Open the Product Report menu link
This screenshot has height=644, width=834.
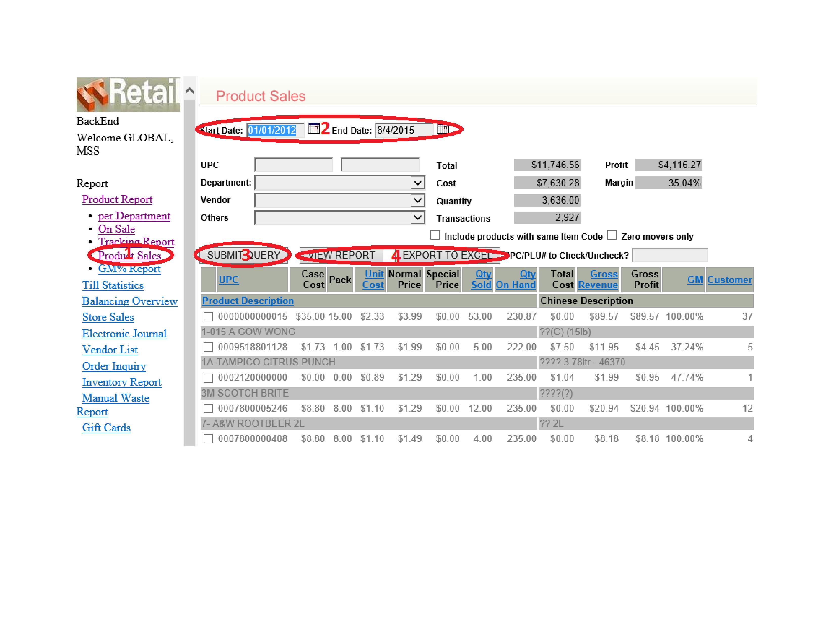117,199
